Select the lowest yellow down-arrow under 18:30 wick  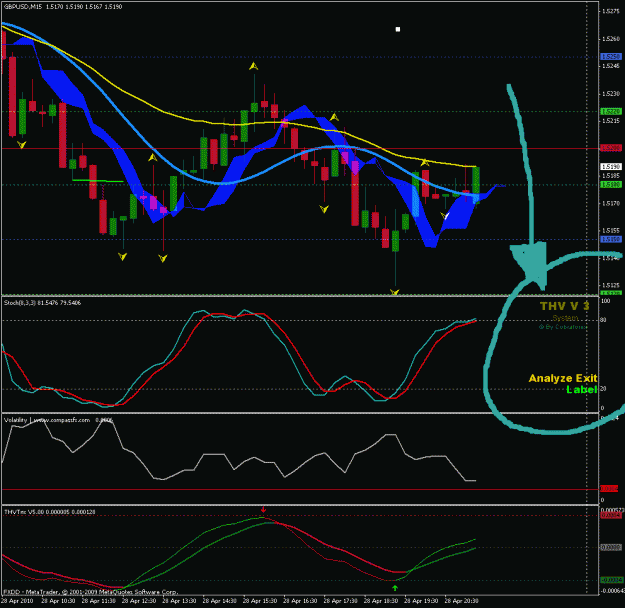pyautogui.click(x=395, y=292)
